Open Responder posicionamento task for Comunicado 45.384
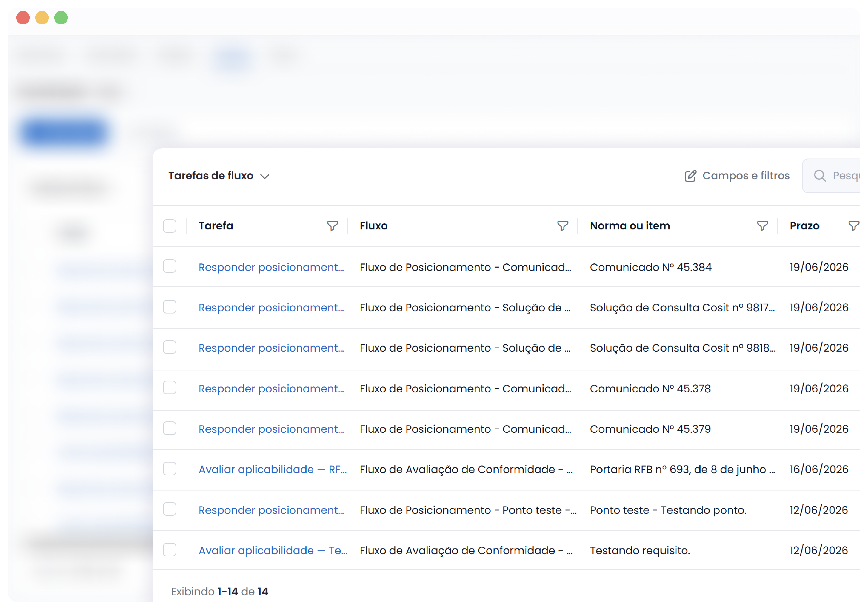Screen dimensions: 868x610 271,267
